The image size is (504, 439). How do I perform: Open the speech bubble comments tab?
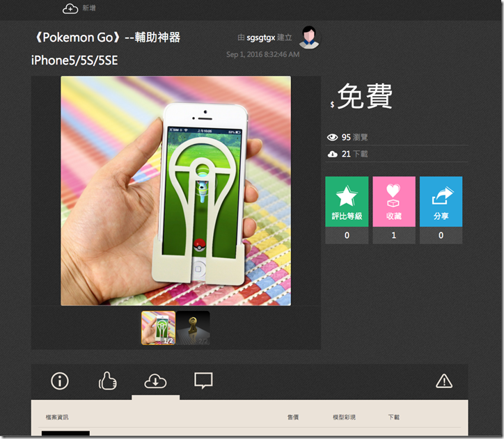pos(203,381)
